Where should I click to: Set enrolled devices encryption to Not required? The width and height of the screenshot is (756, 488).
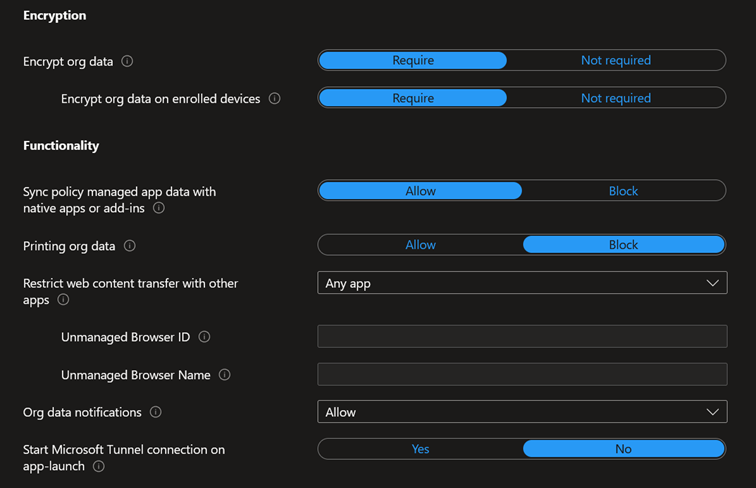point(615,98)
